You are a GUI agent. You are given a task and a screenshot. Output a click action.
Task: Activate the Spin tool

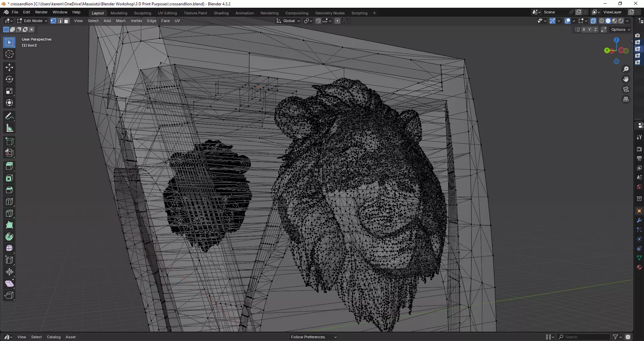pyautogui.click(x=9, y=237)
